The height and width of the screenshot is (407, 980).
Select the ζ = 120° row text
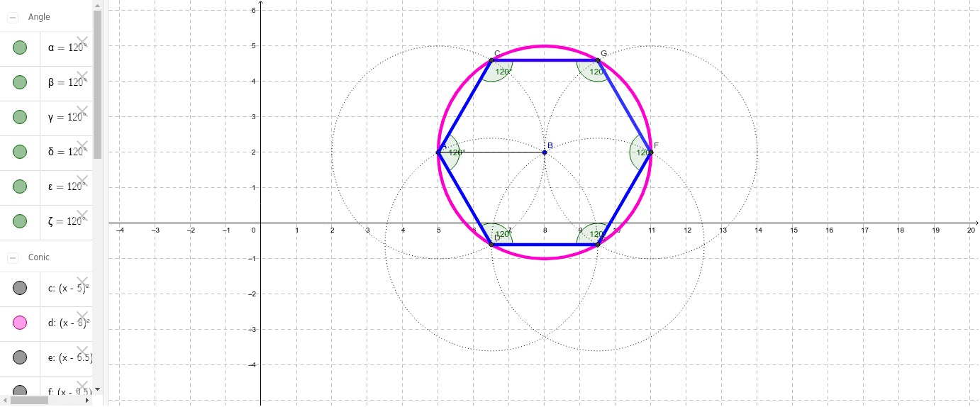coord(66,222)
